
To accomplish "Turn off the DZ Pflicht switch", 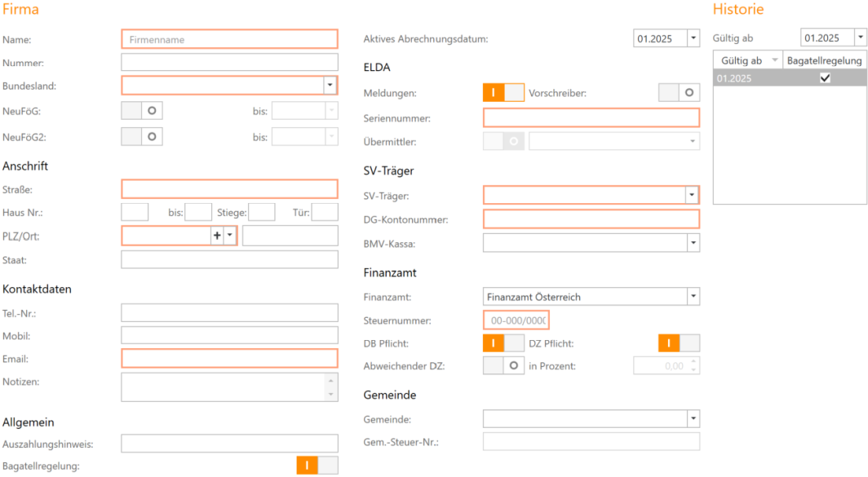I will (679, 343).
